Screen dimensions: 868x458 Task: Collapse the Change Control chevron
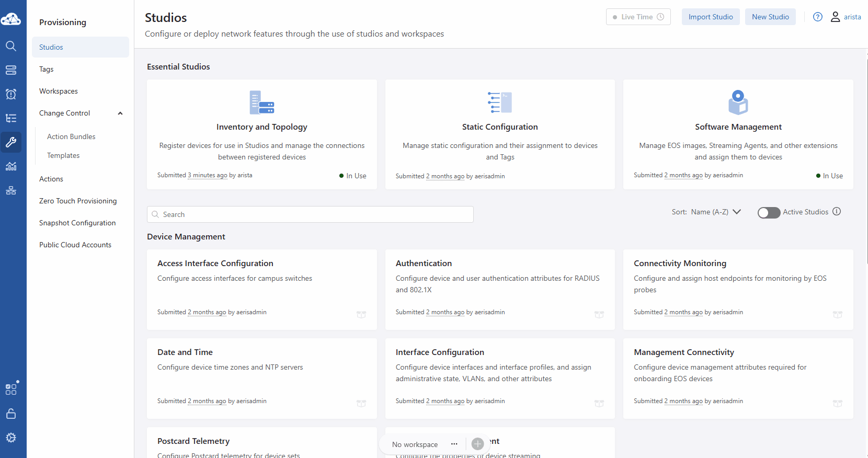(x=120, y=113)
